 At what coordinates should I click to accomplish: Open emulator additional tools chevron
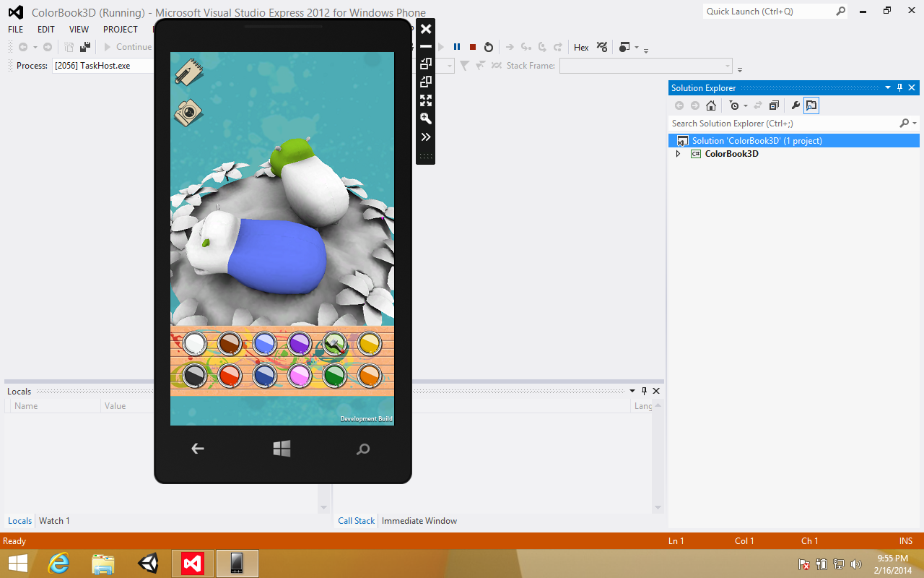426,137
